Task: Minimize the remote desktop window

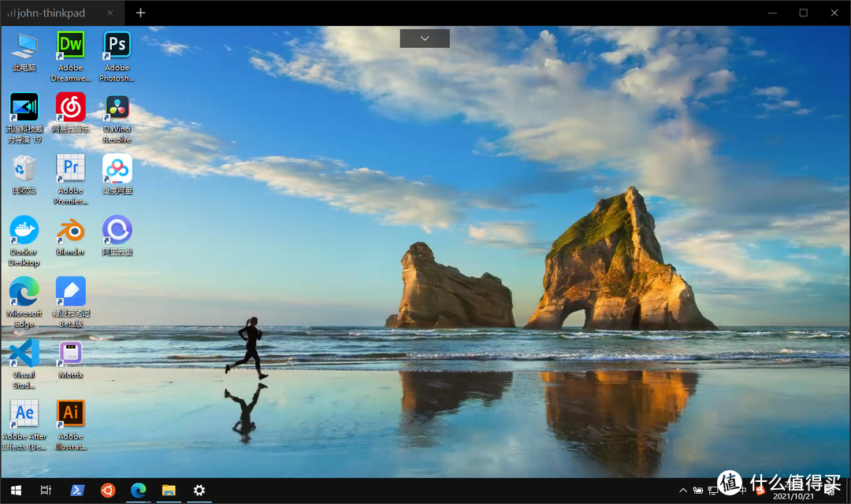Action: pyautogui.click(x=772, y=13)
